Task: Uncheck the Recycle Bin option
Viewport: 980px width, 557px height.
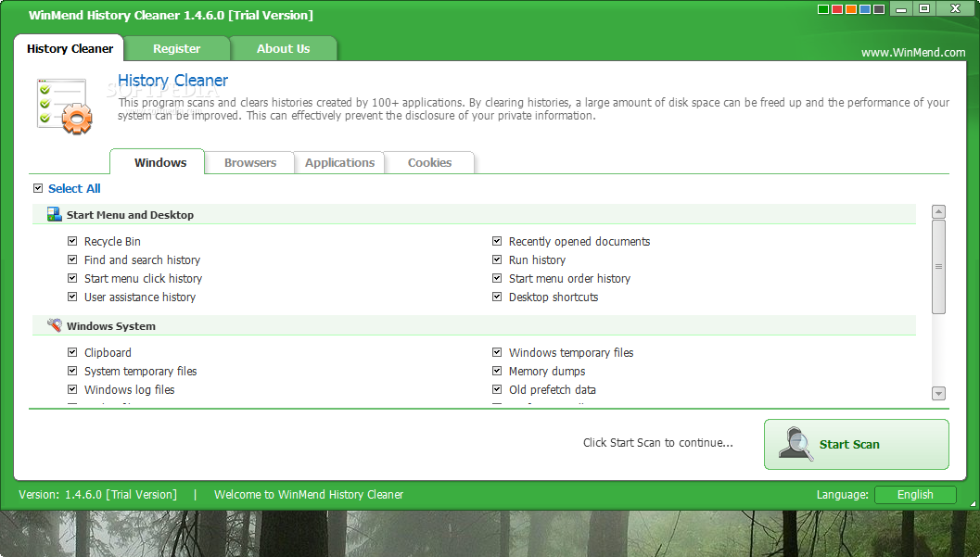Action: pyautogui.click(x=72, y=241)
